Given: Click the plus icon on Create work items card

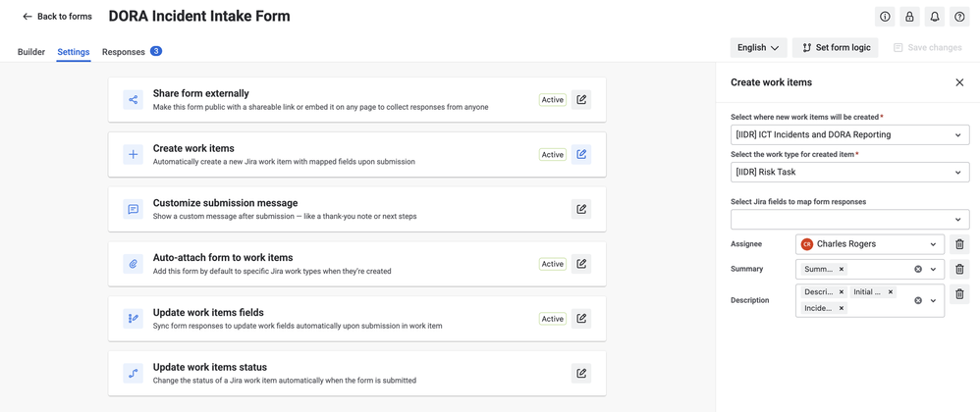Looking at the screenshot, I should coord(134,155).
